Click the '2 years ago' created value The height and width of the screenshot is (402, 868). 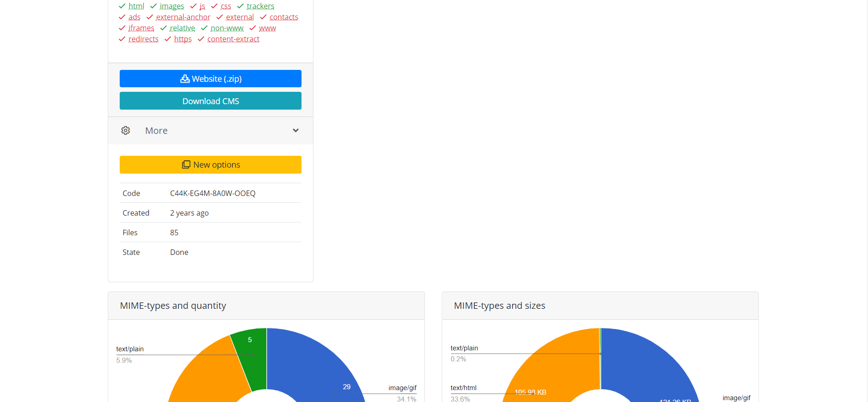tap(190, 213)
